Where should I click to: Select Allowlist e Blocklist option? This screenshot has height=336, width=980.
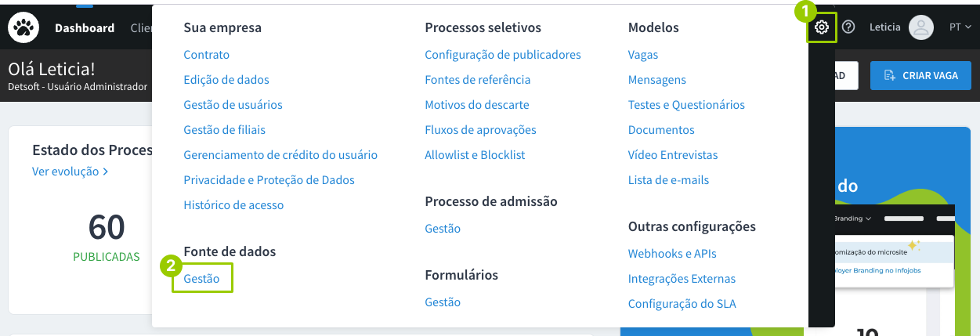coord(475,155)
